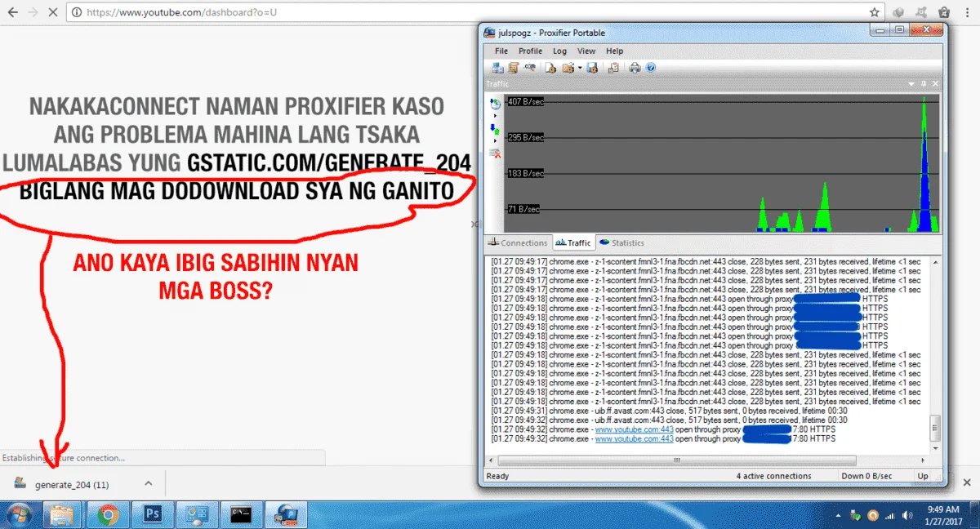980x529 pixels.
Task: Open the generate_204 (11) downloaded file
Action: pos(72,484)
